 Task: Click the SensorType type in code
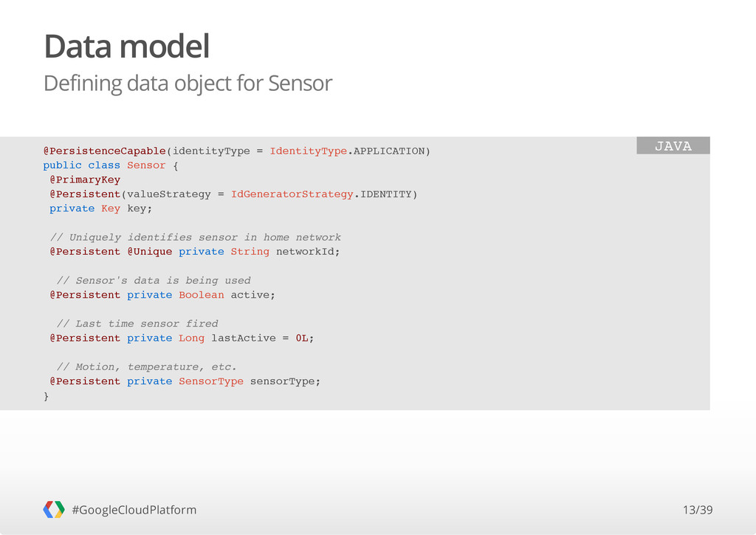point(210,381)
